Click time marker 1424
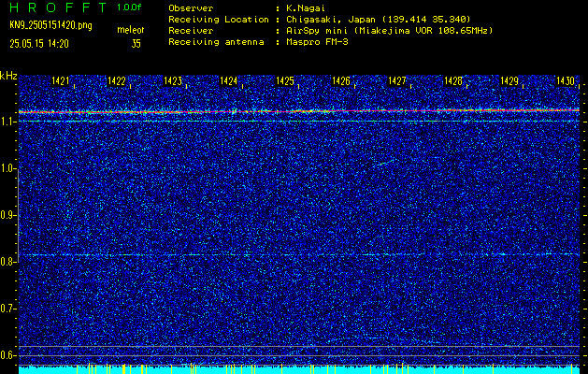The height and width of the screenshot is (374, 588). (229, 81)
